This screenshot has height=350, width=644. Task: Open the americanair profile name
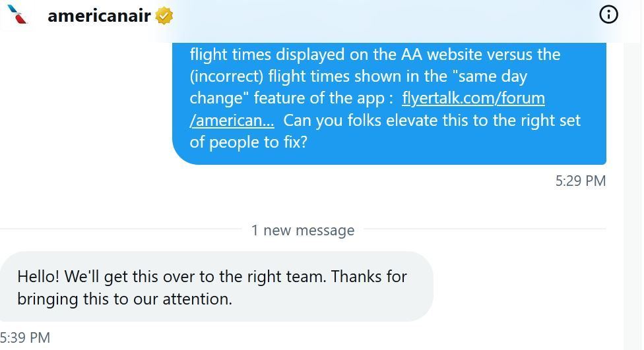99,16
